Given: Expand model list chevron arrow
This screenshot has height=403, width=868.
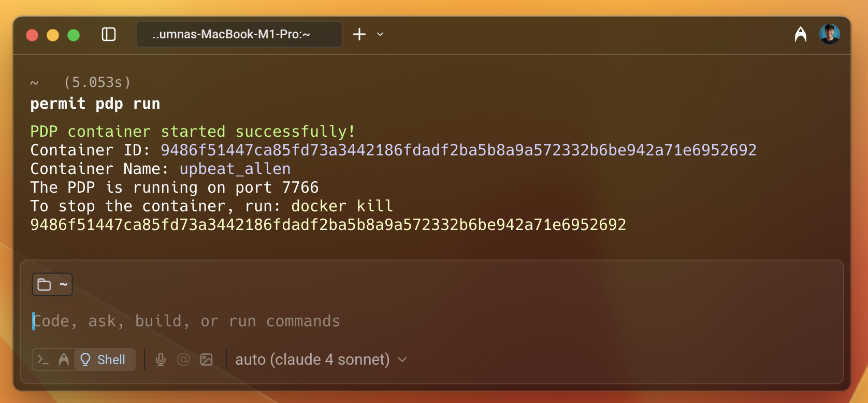Looking at the screenshot, I should point(402,359).
